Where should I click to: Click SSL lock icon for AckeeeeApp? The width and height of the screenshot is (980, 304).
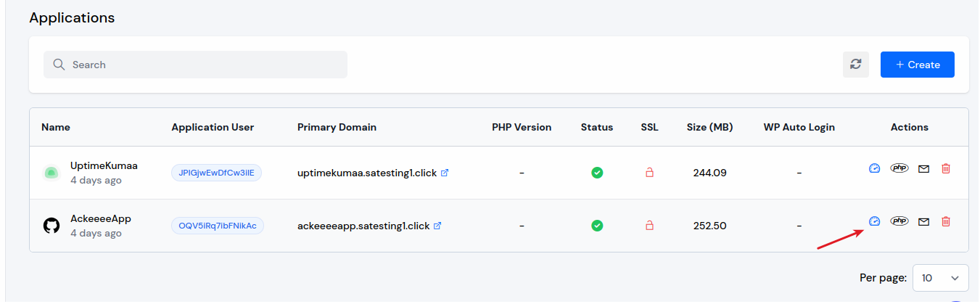[x=649, y=226]
